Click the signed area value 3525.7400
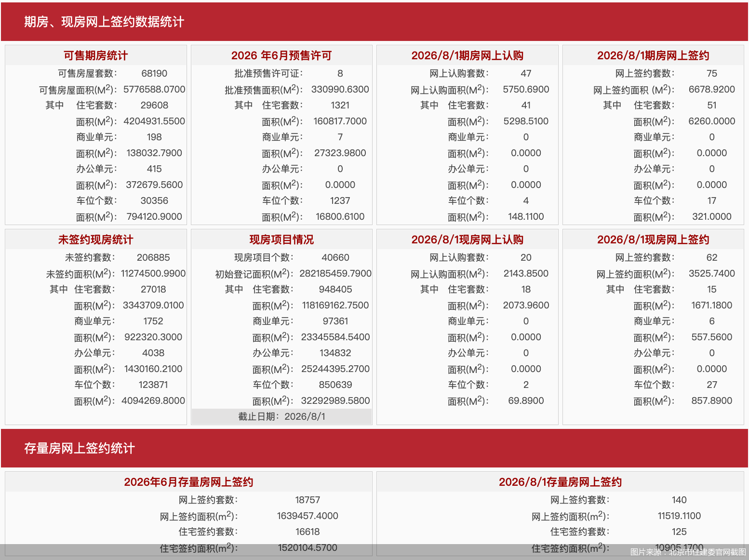Viewport: 749px width, 560px height. pos(712,273)
